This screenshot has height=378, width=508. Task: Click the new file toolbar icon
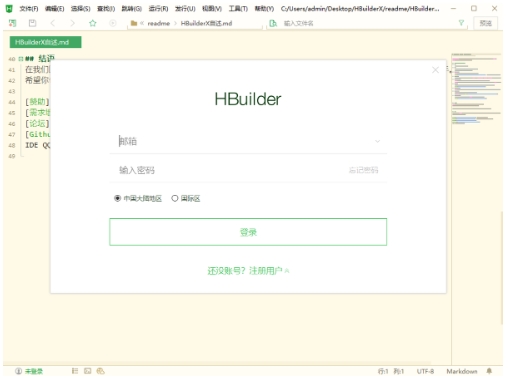13,23
